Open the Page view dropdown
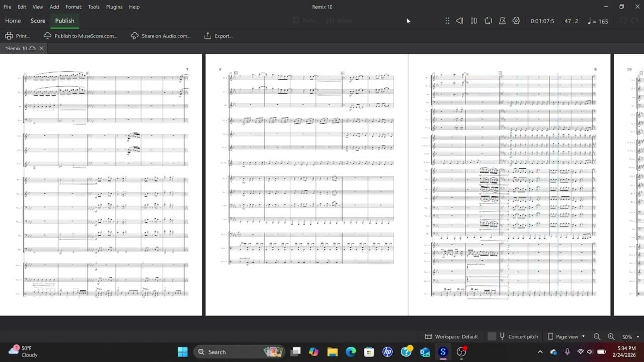644x362 pixels. pos(567,337)
